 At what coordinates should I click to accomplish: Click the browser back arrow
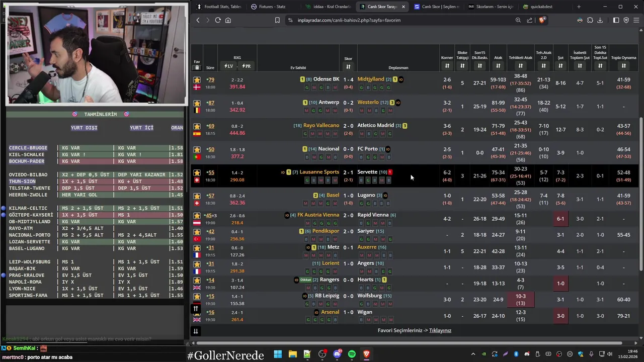[198, 20]
